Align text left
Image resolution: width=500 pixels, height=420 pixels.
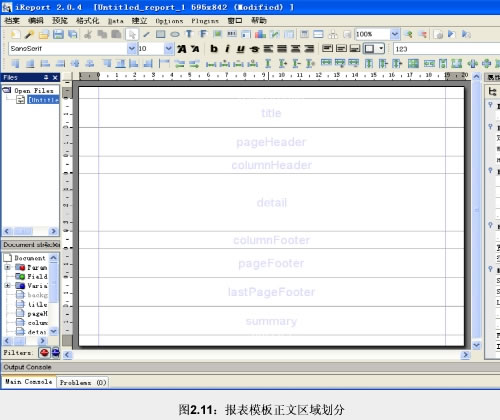(x=268, y=49)
